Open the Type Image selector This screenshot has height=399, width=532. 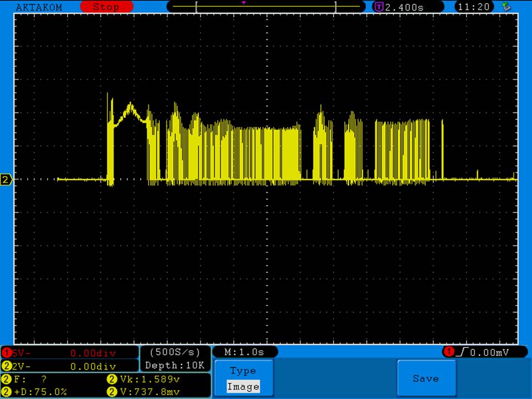click(x=243, y=379)
